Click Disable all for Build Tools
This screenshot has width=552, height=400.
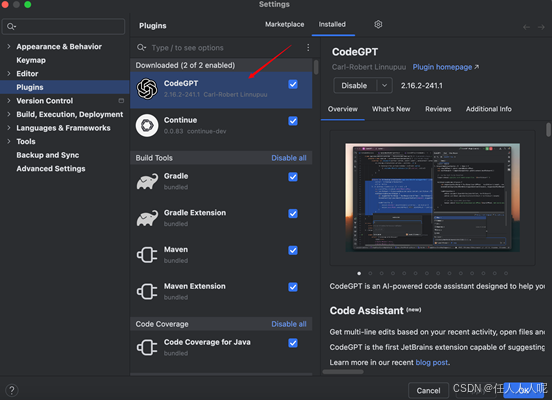pyautogui.click(x=289, y=158)
